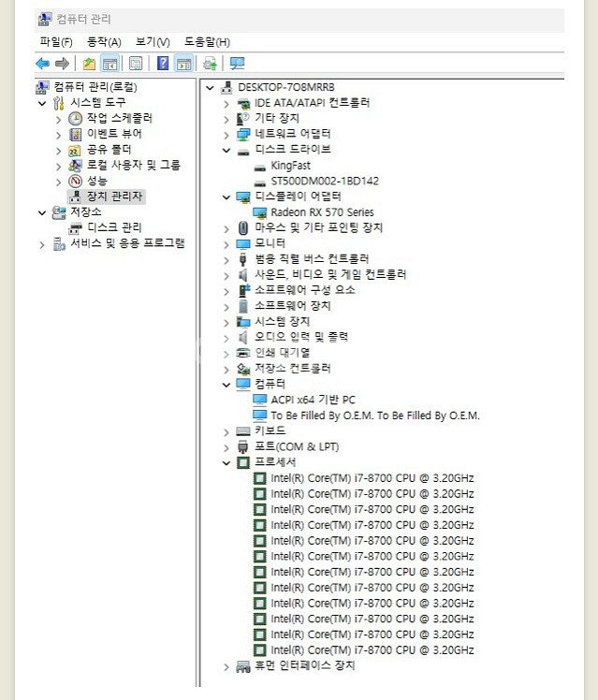Select the 컴퓨터 관리(로컬) root item

(95, 87)
